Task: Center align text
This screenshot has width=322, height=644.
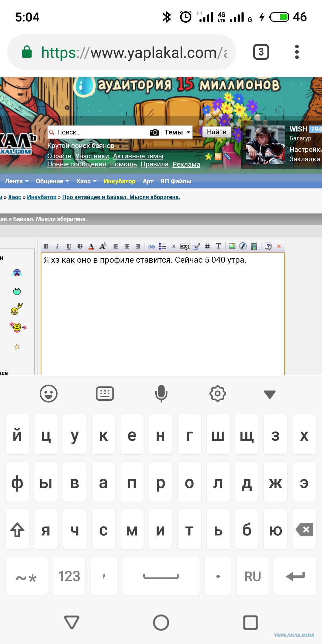Action: pos(127,246)
